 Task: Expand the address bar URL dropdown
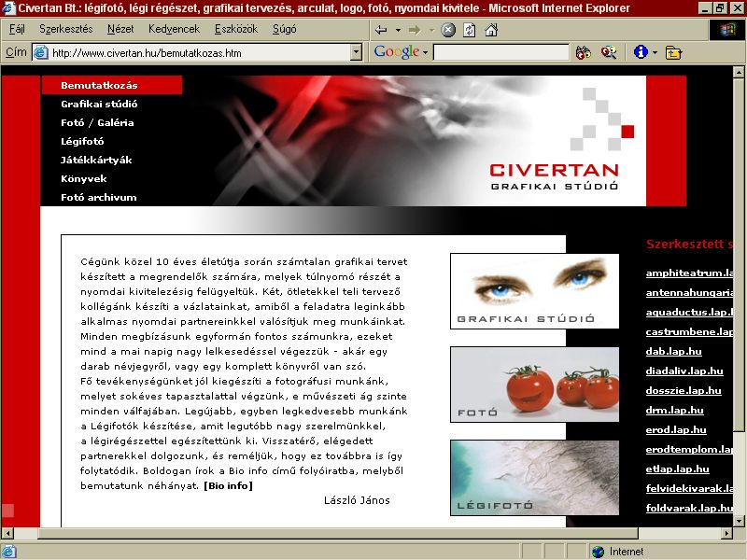(x=356, y=52)
